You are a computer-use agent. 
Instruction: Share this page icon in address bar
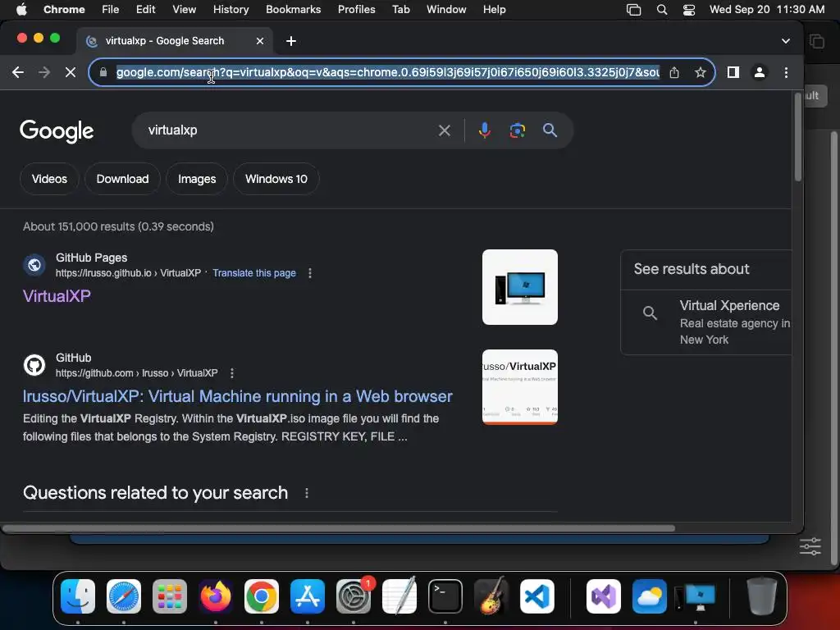click(674, 72)
